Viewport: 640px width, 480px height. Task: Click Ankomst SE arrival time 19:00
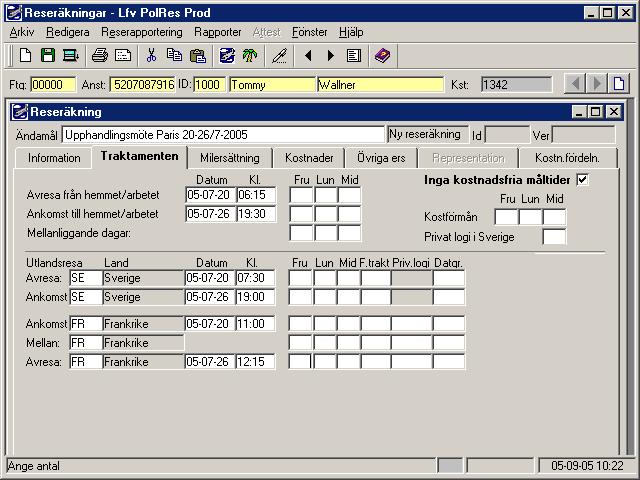[x=256, y=297]
